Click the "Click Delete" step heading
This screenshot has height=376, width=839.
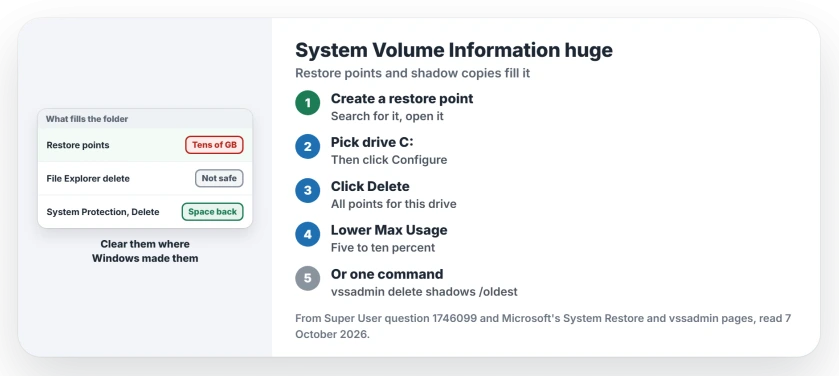pyautogui.click(x=370, y=186)
